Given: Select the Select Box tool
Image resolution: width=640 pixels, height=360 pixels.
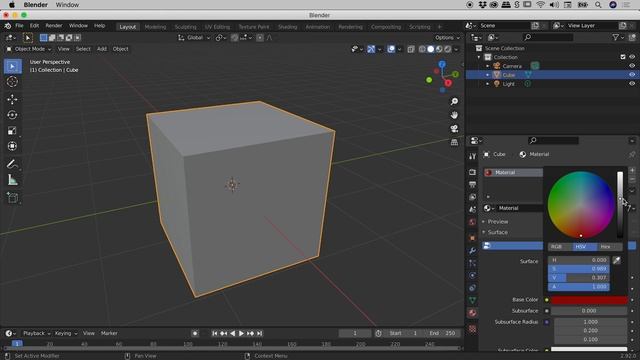Looking at the screenshot, I should [x=12, y=67].
